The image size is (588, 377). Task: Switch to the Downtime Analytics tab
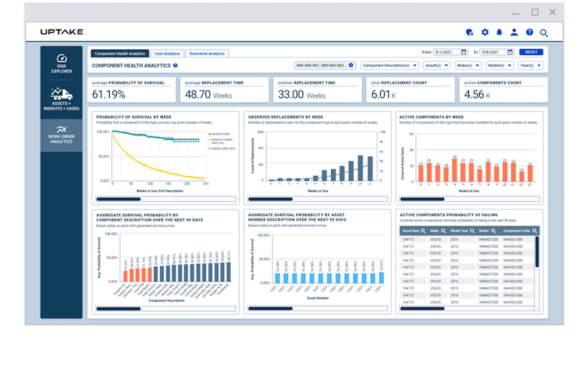(x=207, y=53)
